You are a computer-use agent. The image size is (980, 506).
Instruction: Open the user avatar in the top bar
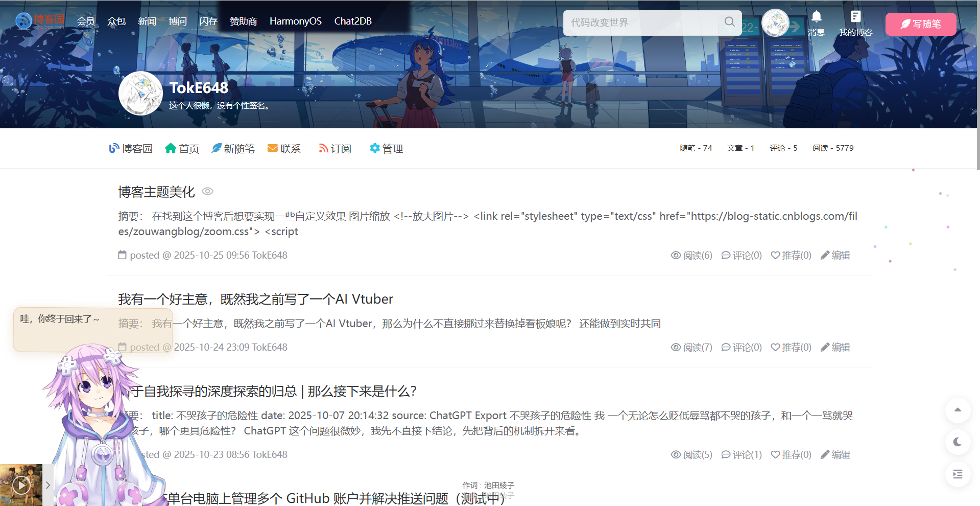point(775,23)
